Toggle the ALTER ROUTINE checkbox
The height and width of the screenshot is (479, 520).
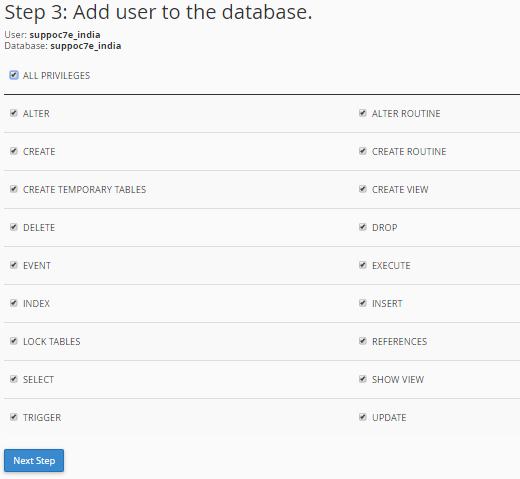(363, 113)
